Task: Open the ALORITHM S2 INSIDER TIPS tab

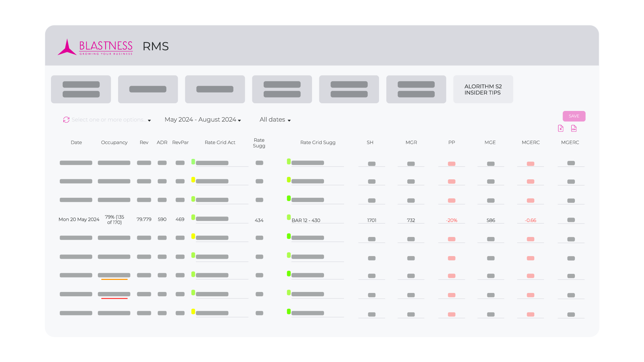Action: [x=483, y=89]
